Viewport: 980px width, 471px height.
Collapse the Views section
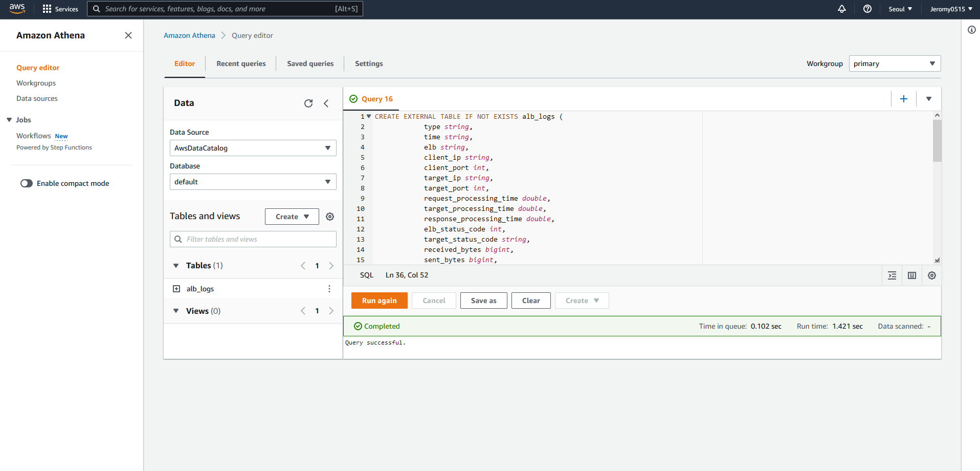pos(176,311)
